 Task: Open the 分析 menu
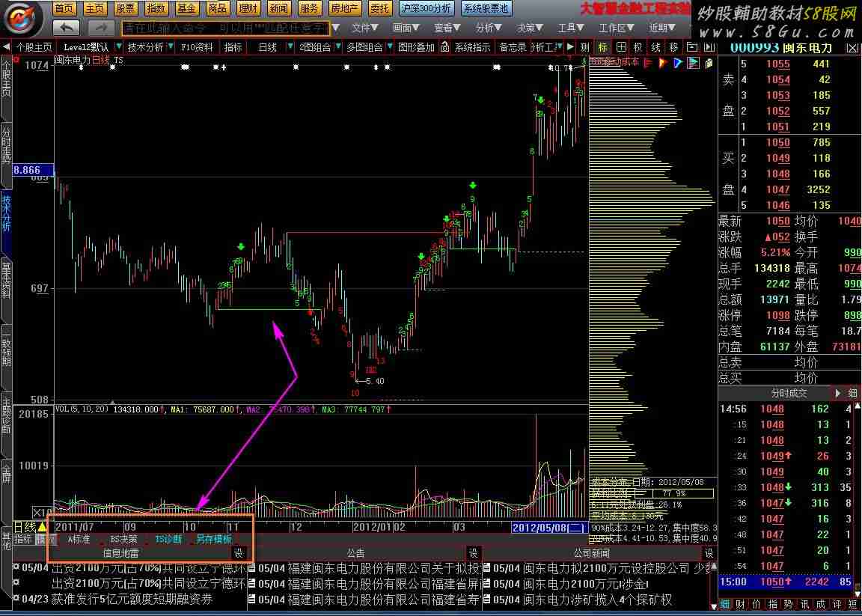[489, 28]
